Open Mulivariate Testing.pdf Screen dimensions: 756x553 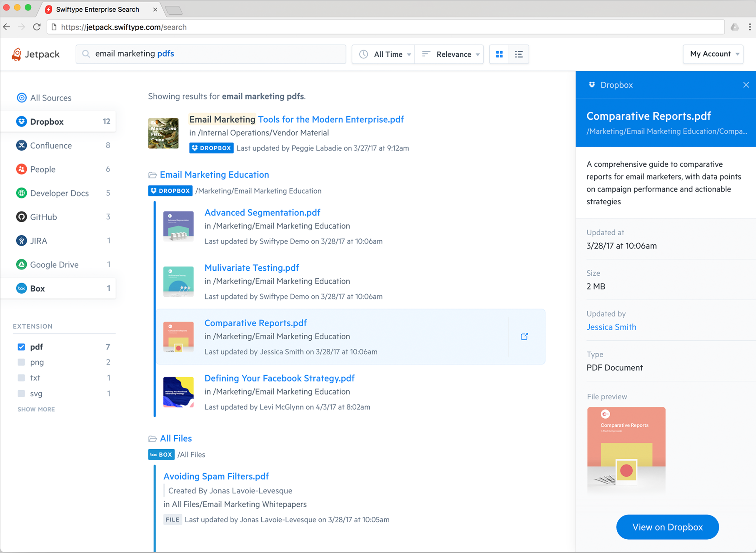(x=252, y=268)
